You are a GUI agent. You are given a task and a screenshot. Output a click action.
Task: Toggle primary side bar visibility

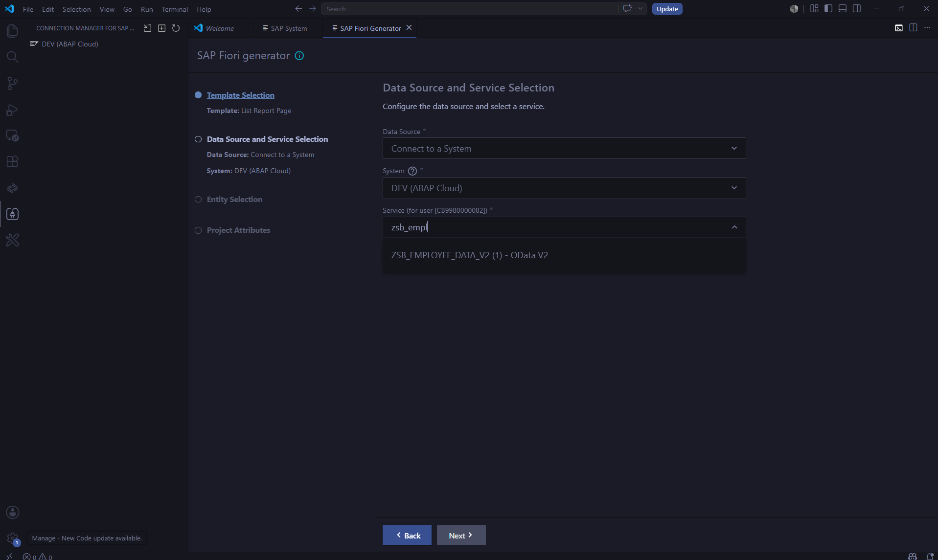(828, 9)
